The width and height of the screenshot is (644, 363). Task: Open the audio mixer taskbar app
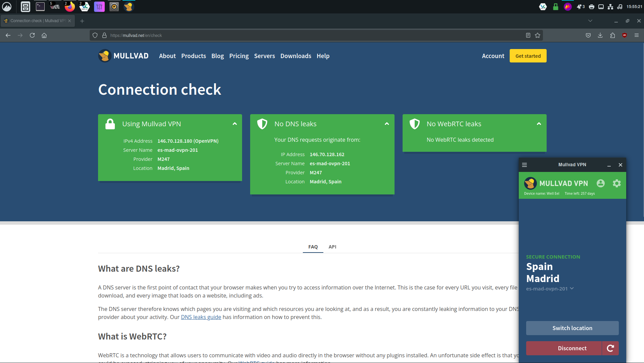tap(99, 6)
